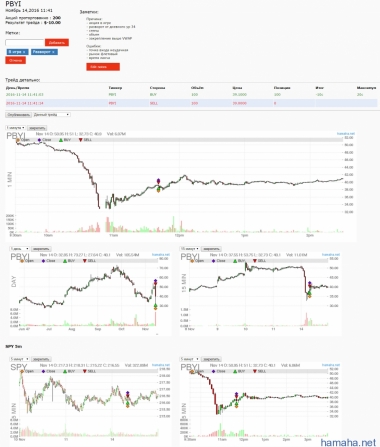Open the 'Данный трейд' dropdown

point(51,115)
